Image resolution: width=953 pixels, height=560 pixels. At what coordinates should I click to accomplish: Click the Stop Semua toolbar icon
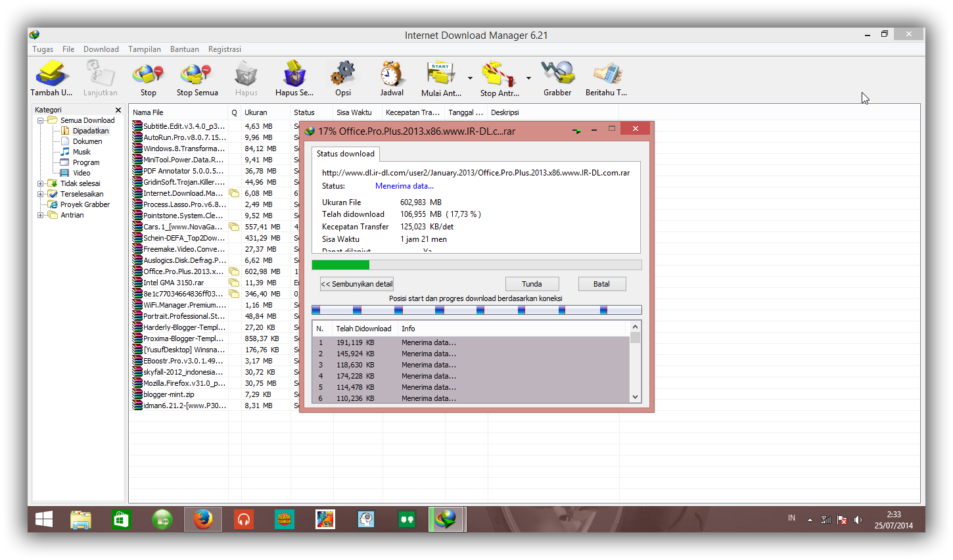(x=197, y=74)
